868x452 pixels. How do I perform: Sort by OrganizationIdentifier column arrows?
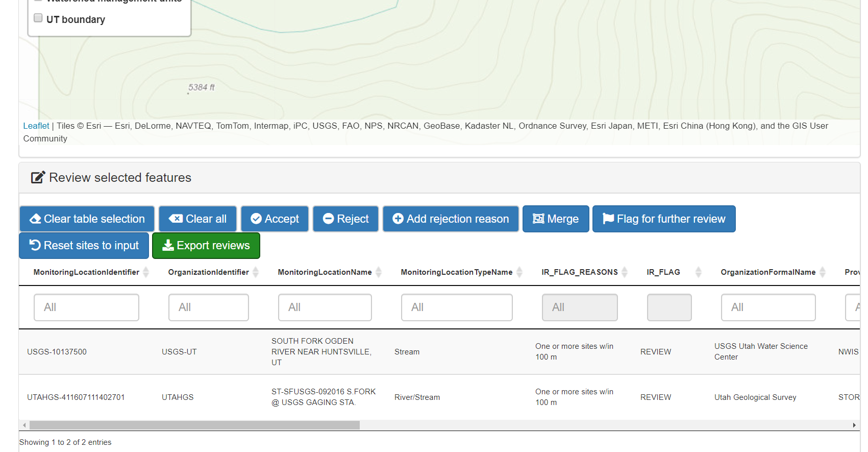point(256,272)
